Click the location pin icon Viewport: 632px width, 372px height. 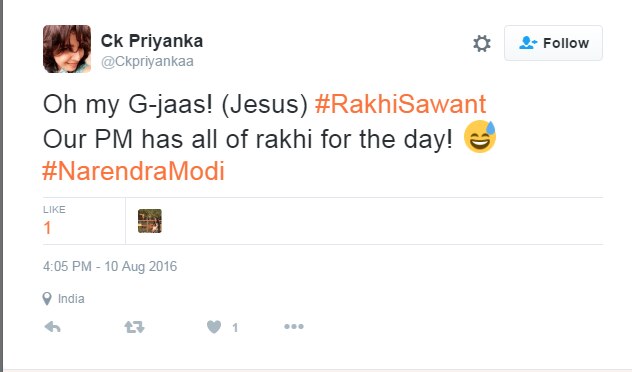tap(47, 299)
